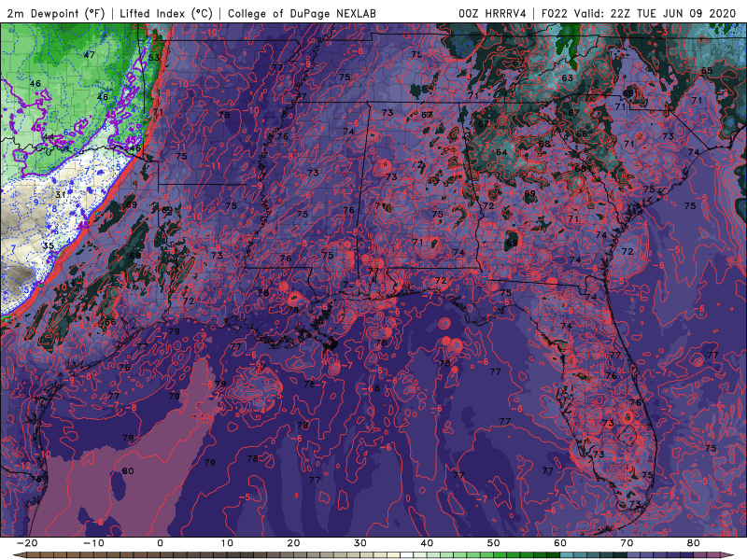Click the "65" dewpoint value on the map
Screen dimensions: 747x560
click(x=707, y=71)
